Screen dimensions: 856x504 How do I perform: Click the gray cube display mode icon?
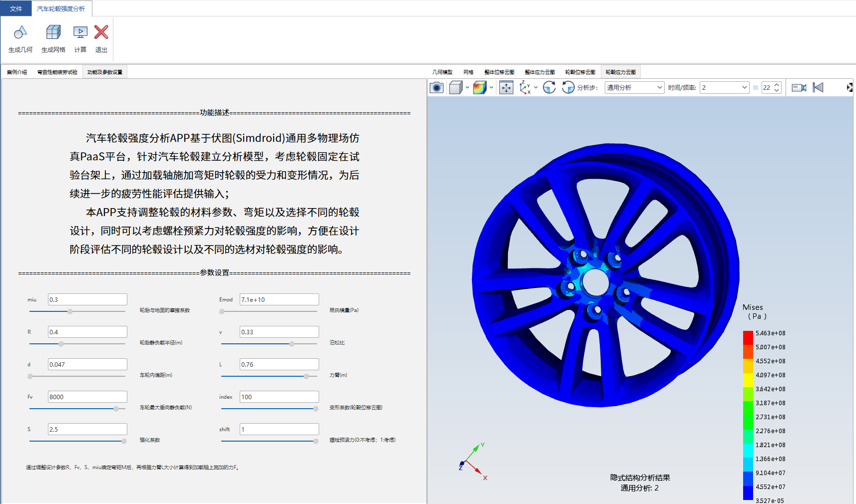tap(455, 88)
